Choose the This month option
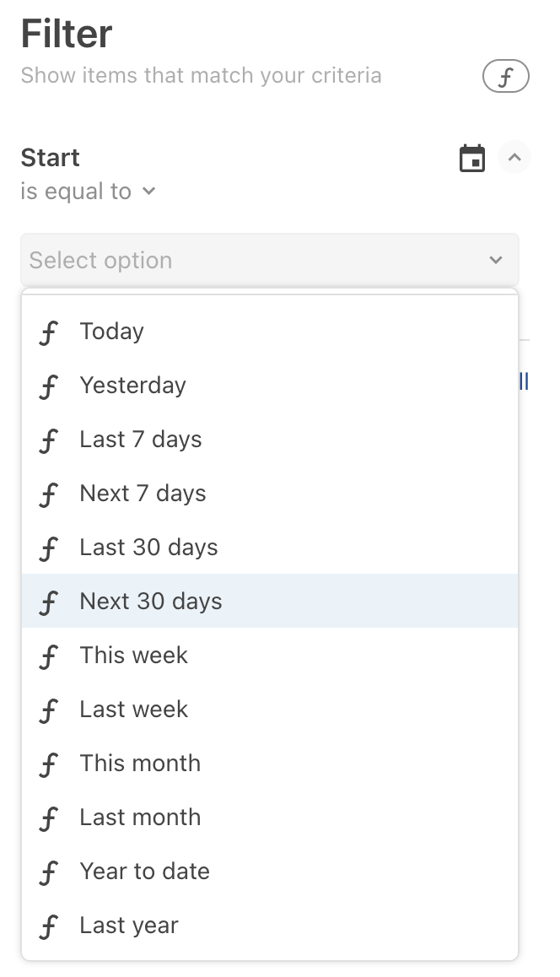 pos(270,764)
